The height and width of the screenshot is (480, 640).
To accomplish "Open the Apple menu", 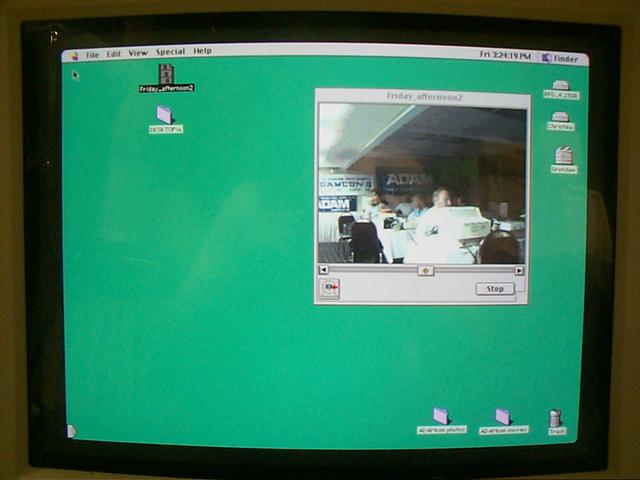I will (74, 54).
